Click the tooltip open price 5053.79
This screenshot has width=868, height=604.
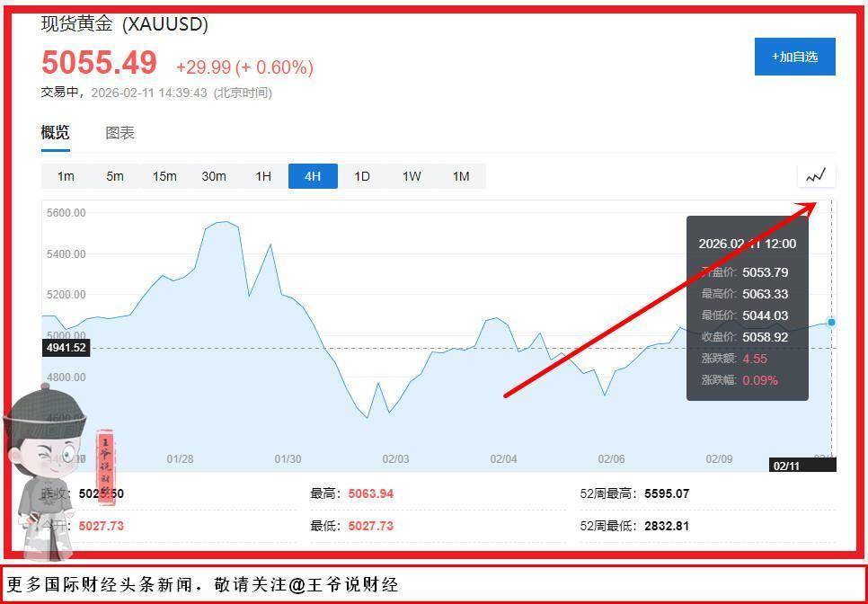point(765,272)
